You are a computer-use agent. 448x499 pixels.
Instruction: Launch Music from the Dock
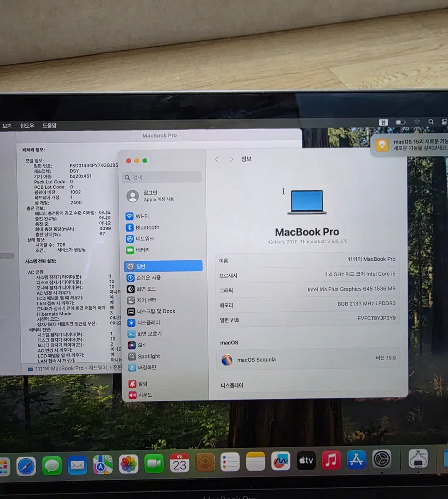click(331, 460)
